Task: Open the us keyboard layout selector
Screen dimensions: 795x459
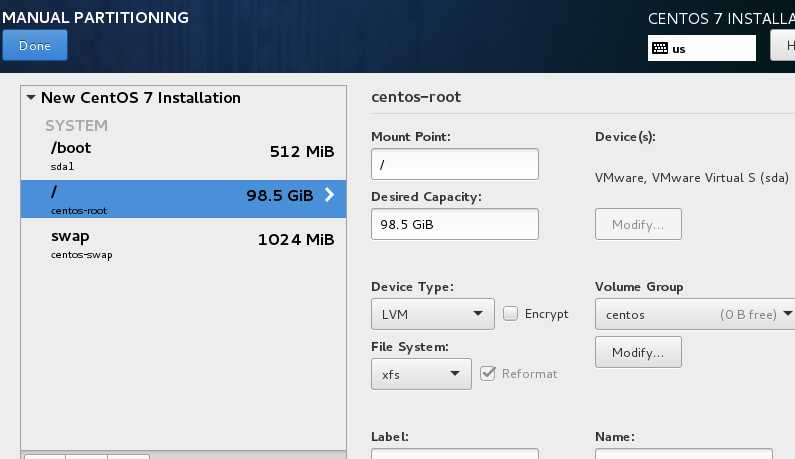Action: click(x=701, y=48)
